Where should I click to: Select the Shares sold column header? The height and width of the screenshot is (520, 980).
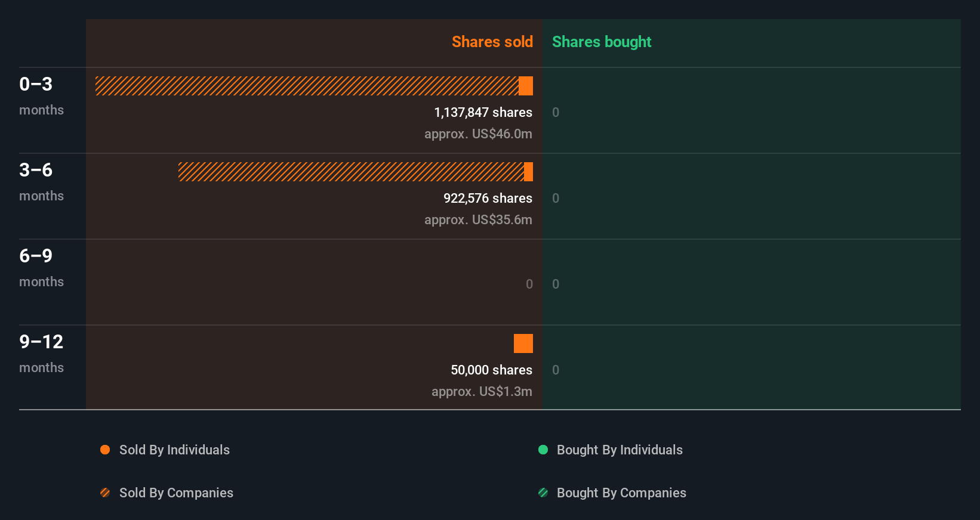(492, 42)
